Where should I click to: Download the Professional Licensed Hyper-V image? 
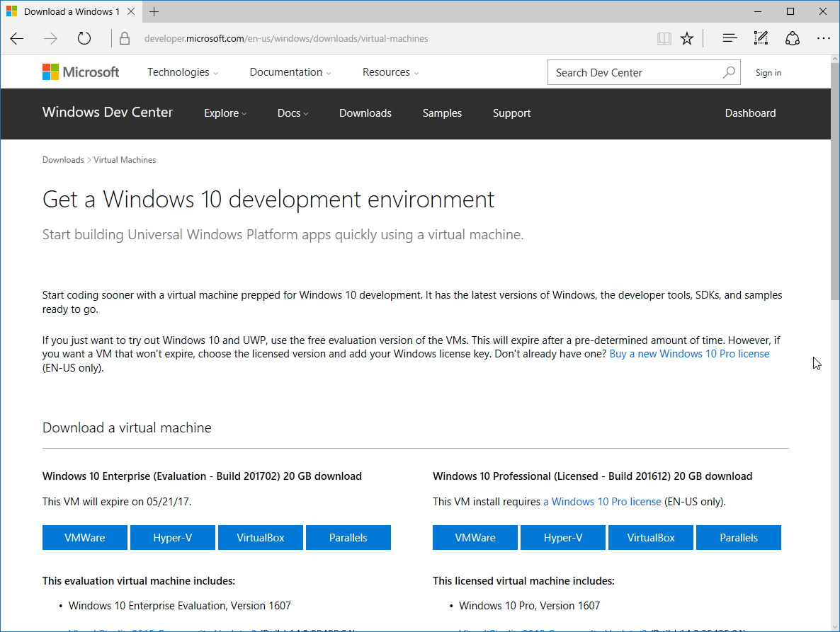563,538
